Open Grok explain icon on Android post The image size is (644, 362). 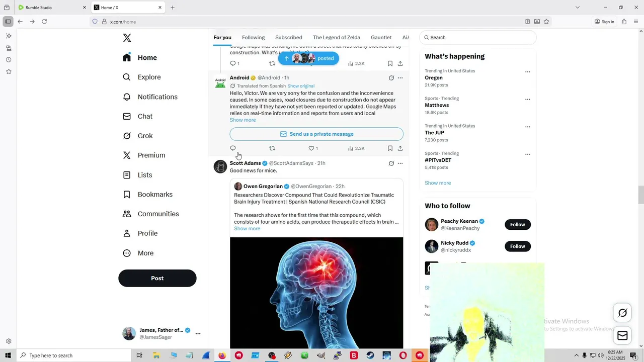[x=391, y=78]
